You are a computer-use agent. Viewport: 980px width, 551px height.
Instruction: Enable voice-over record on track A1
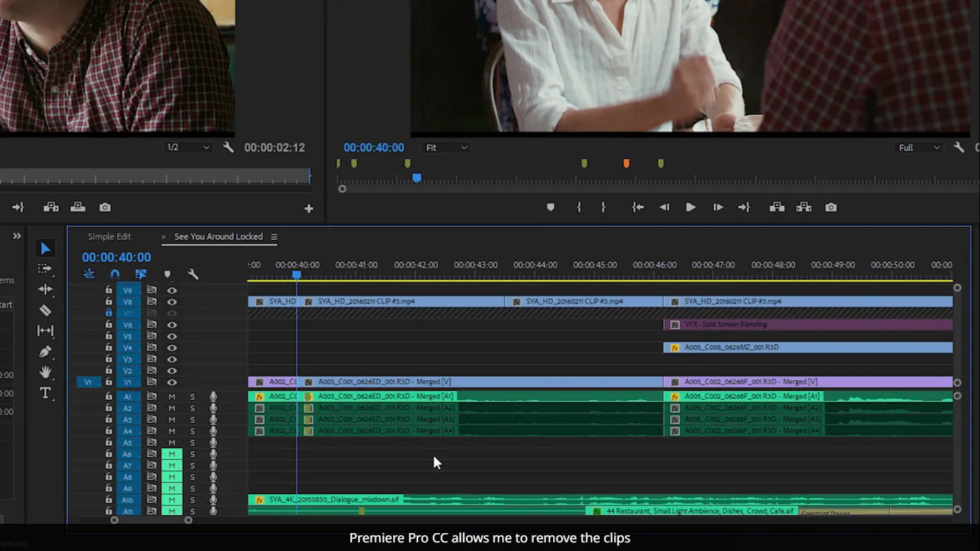pyautogui.click(x=213, y=397)
